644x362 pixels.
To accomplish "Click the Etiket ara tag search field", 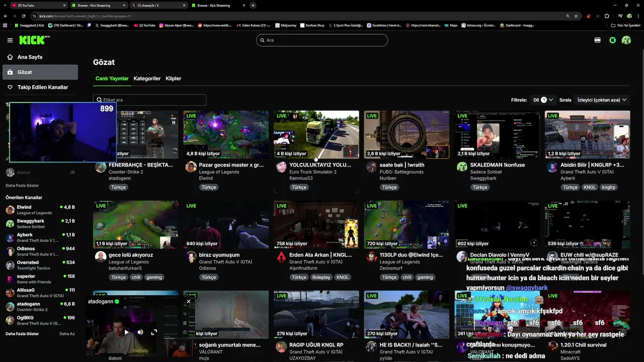I will click(150, 100).
